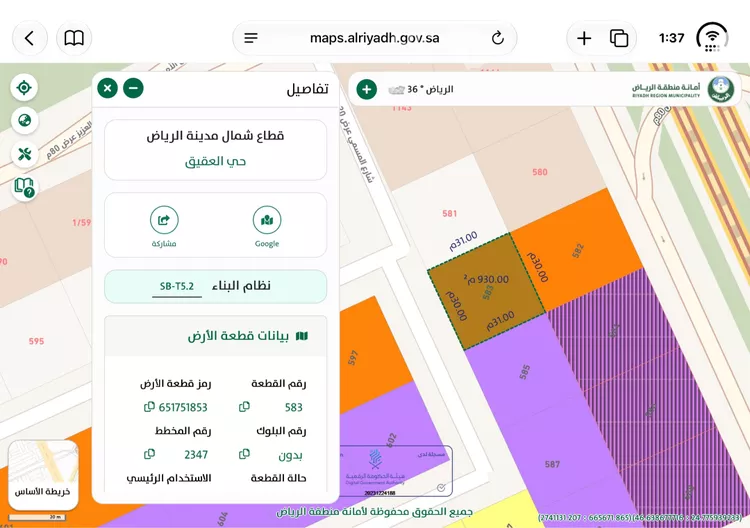Screen dimensions: 750x528
Task: Click the 1:37 clock
Action: [671, 38]
